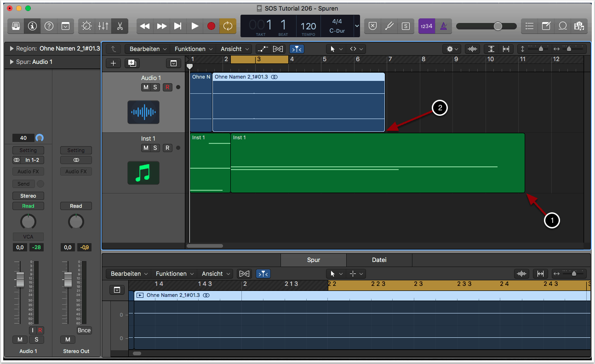Screen dimensions: 595x364
Task: Adjust the master volume slider
Action: [x=498, y=26]
